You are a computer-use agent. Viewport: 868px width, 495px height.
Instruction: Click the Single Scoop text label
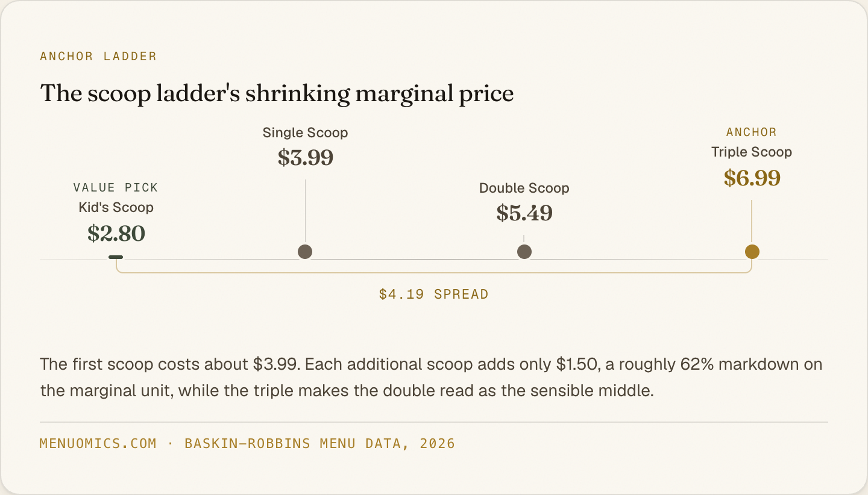(306, 132)
